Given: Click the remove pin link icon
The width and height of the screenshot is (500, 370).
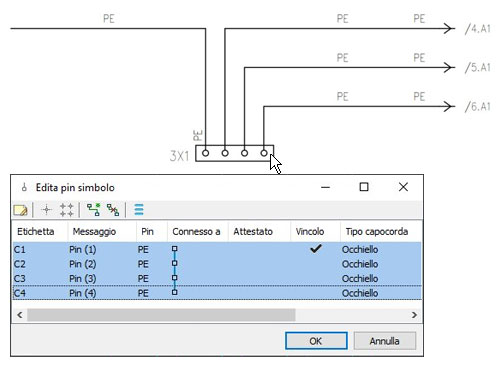Looking at the screenshot, I should pos(113,210).
